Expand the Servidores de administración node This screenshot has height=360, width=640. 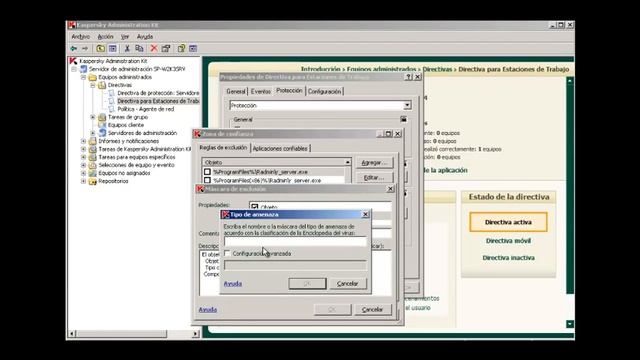[93, 133]
